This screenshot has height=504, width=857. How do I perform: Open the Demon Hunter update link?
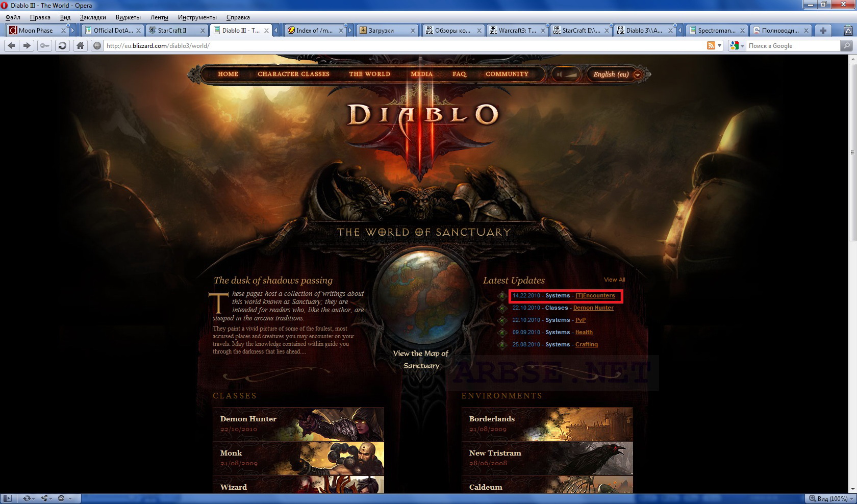click(593, 308)
